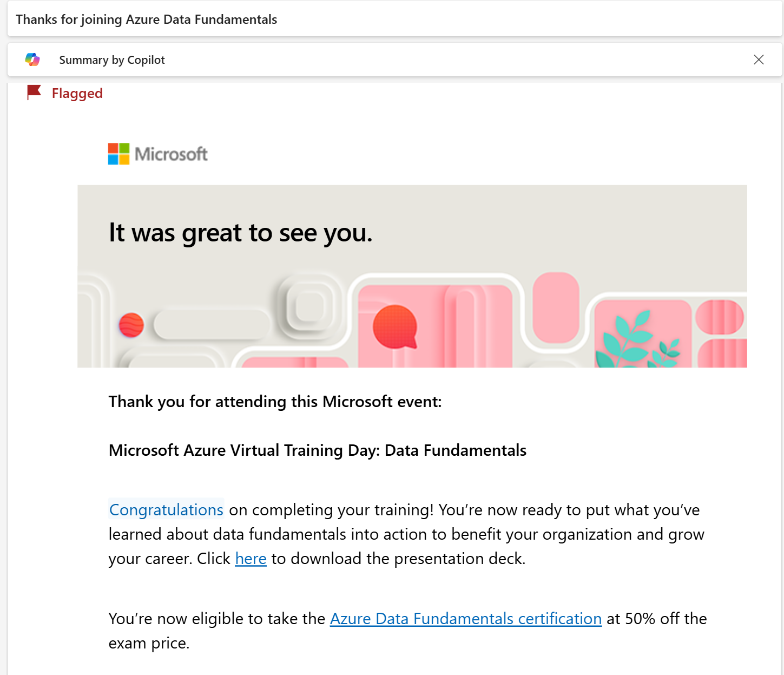This screenshot has height=675, width=784.
Task: Click the Microsoft wordmark text
Action: 171,154
